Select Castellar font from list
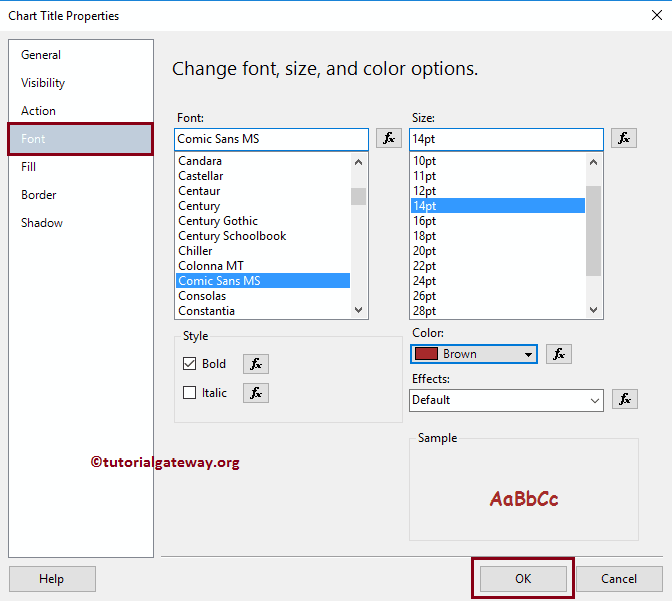 click(x=263, y=176)
